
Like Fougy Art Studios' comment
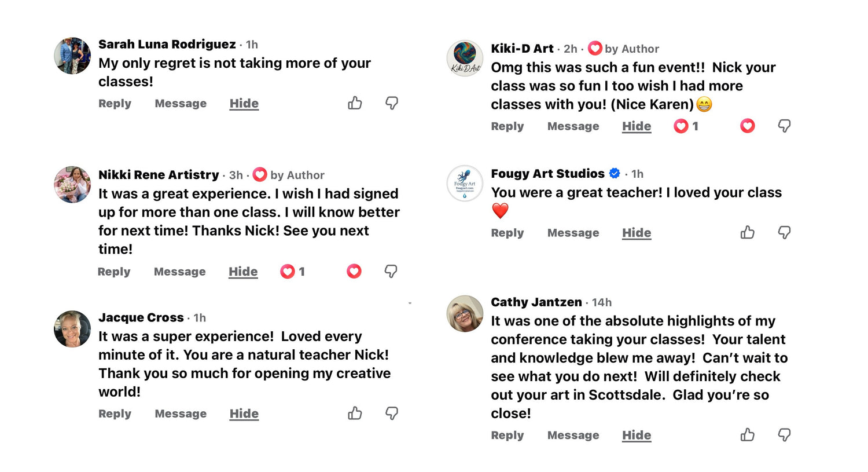[747, 233]
